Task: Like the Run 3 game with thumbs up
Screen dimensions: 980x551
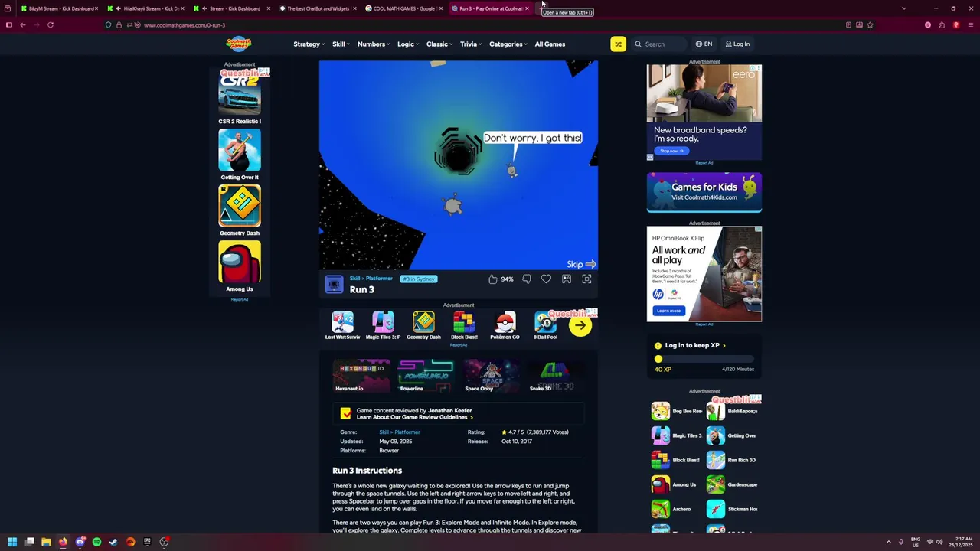Action: click(x=493, y=279)
